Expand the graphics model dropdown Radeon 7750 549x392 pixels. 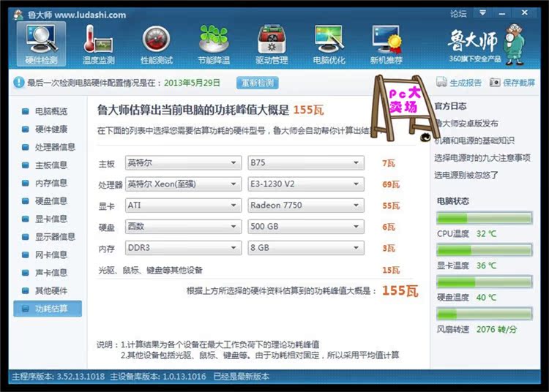(306, 206)
